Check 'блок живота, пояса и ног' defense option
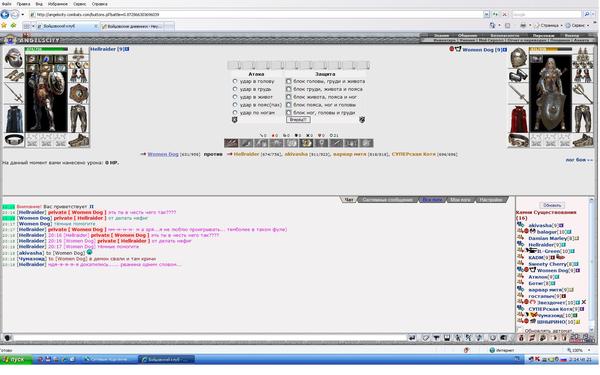Screen dimensions: 600x375 coord(289,97)
